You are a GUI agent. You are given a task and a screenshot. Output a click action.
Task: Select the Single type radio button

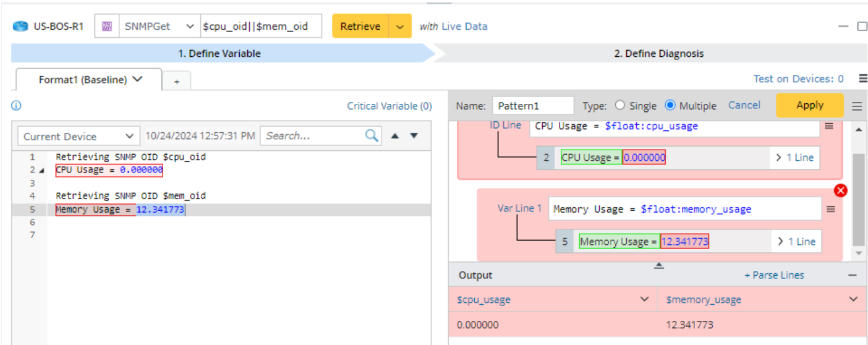[x=621, y=106]
